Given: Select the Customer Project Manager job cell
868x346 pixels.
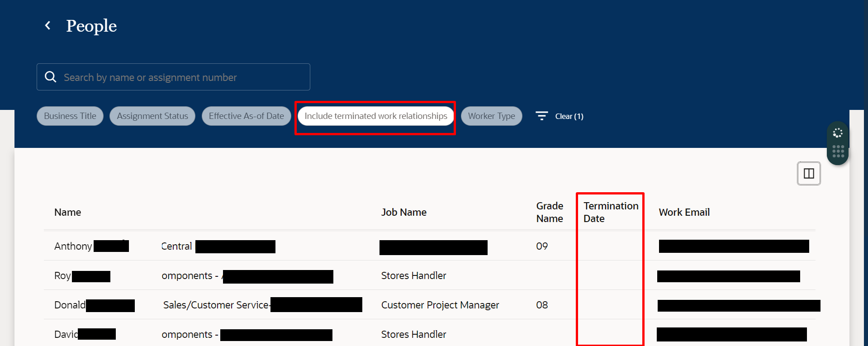Looking at the screenshot, I should point(440,305).
